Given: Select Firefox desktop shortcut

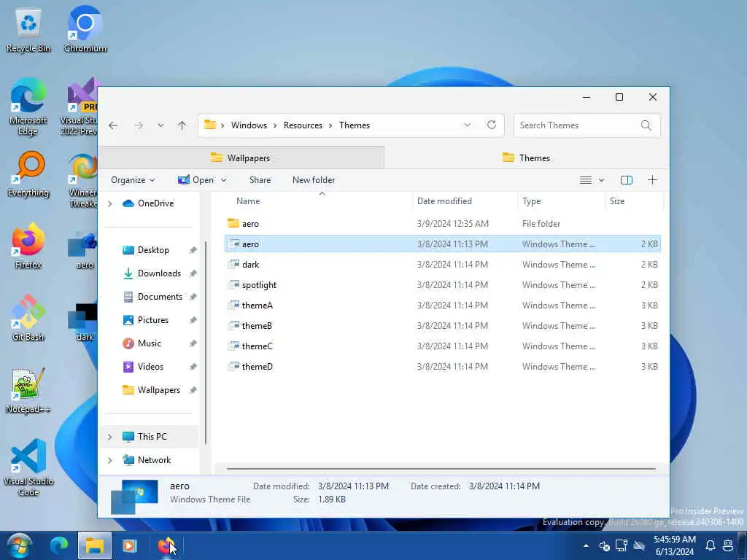Looking at the screenshot, I should (x=28, y=246).
